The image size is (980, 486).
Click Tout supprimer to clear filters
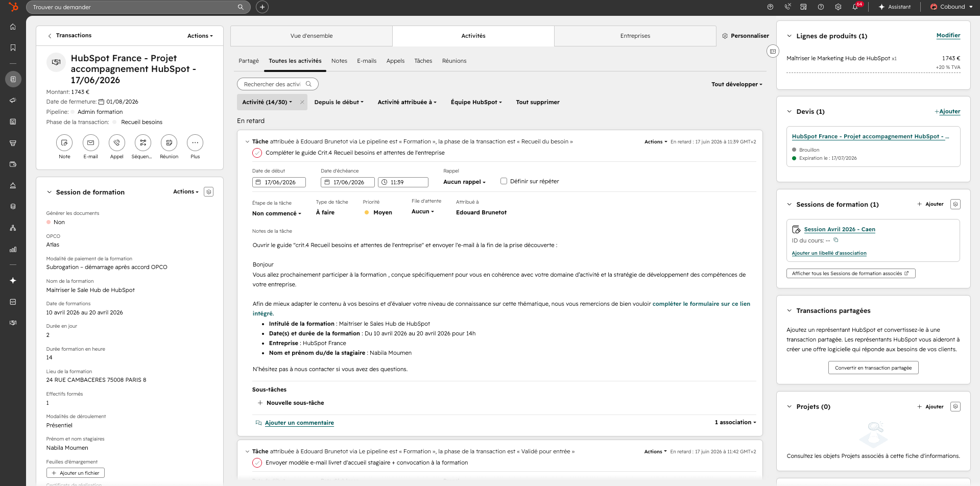(538, 102)
